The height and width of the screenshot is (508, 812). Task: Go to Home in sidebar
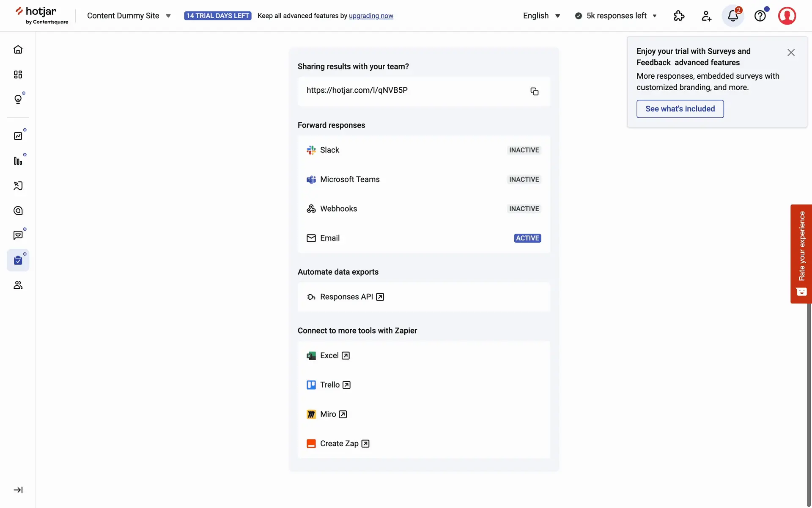[18, 50]
